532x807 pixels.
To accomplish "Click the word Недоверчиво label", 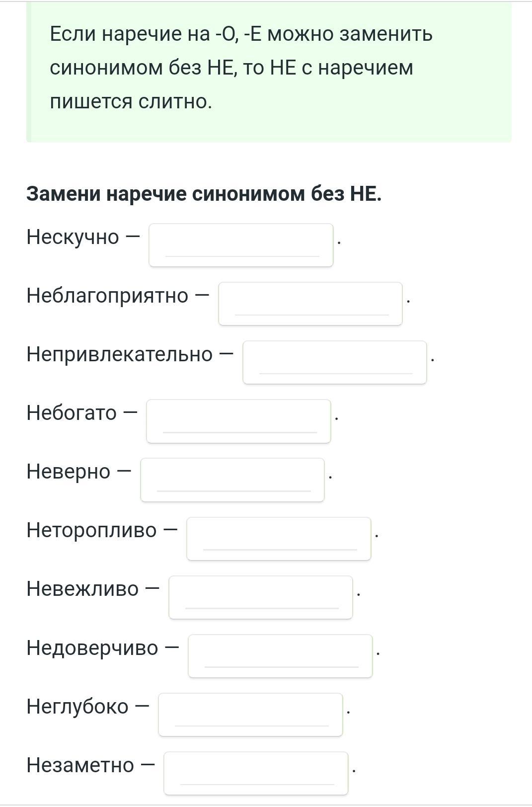I will pyautogui.click(x=92, y=647).
